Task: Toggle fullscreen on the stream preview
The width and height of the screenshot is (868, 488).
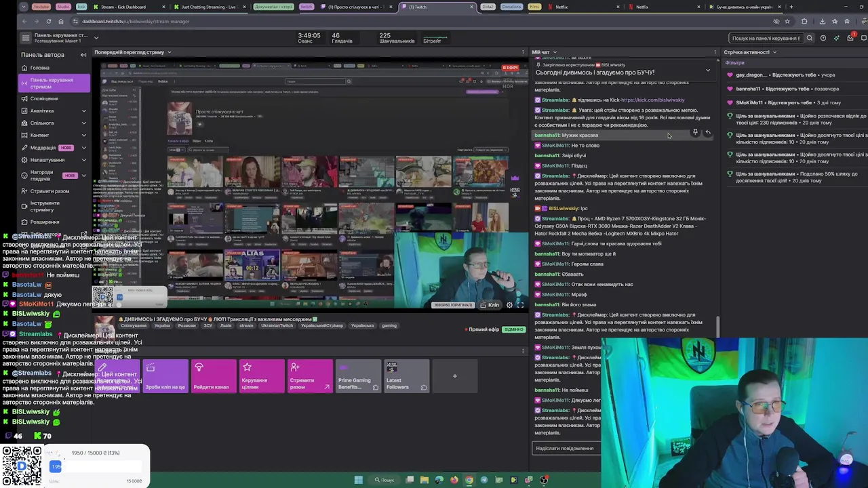Action: tap(520, 305)
